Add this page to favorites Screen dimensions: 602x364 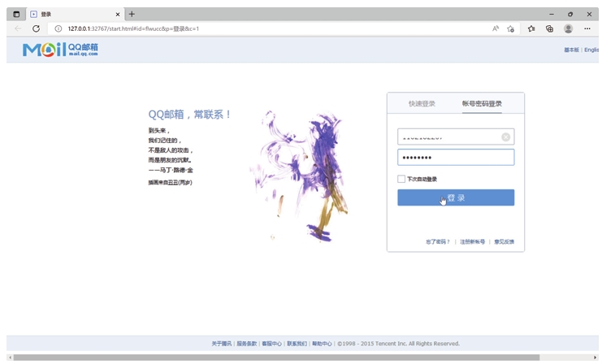pos(510,28)
